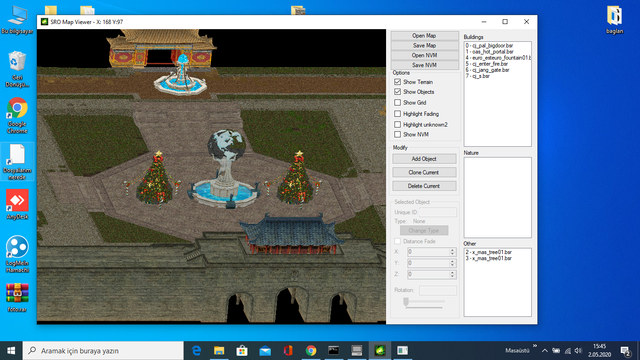Click the Clone Current button
640x360 pixels.
[x=424, y=172]
